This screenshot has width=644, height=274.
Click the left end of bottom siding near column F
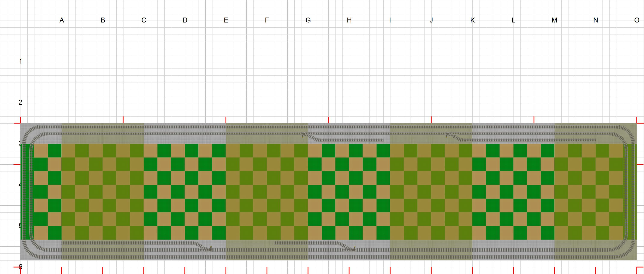275,243
